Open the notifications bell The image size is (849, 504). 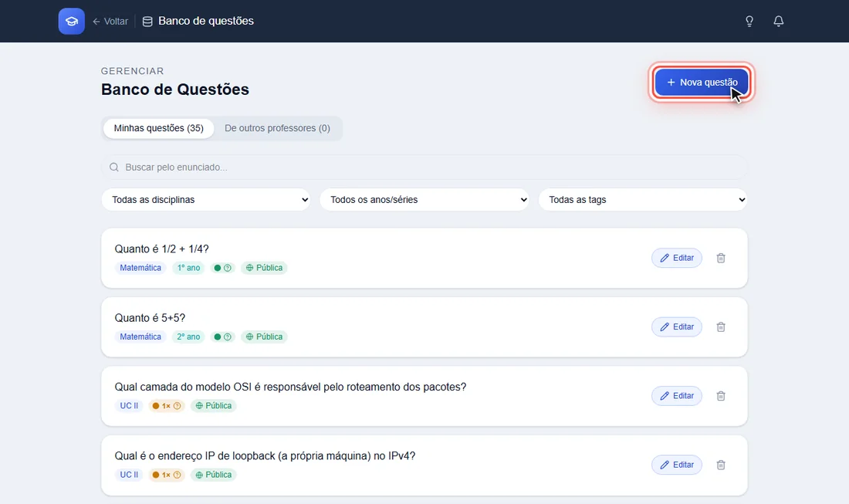(779, 21)
